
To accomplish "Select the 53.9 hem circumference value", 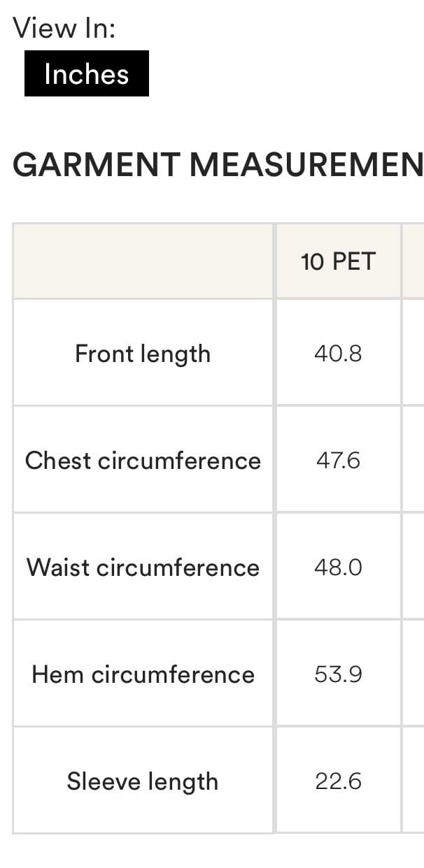I will click(338, 674).
